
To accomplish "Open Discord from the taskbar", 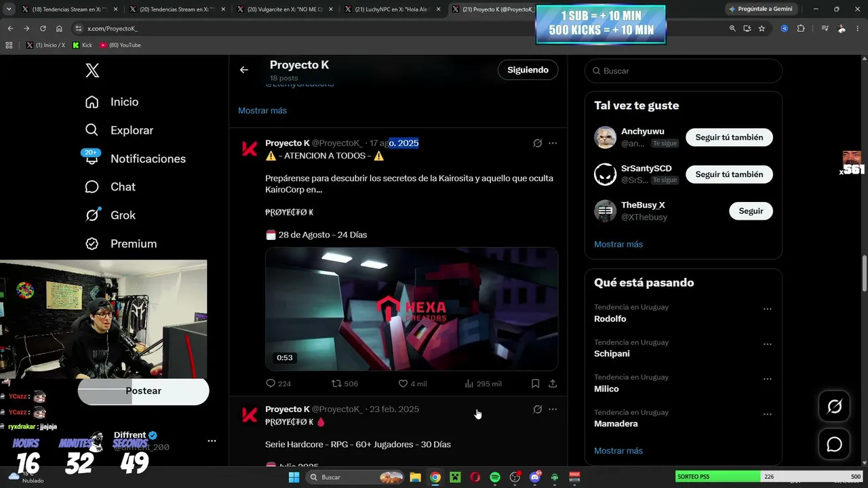I will point(535,477).
